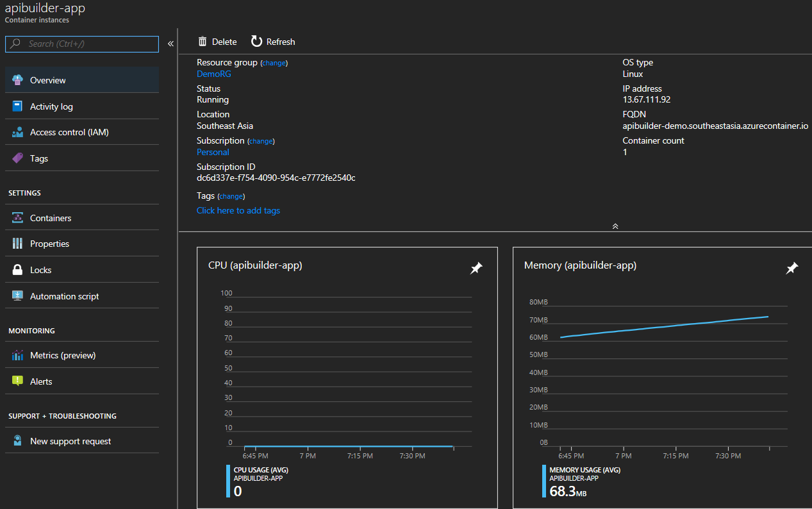The width and height of the screenshot is (812, 509).
Task: Open the Activity log page
Action: (x=82, y=106)
